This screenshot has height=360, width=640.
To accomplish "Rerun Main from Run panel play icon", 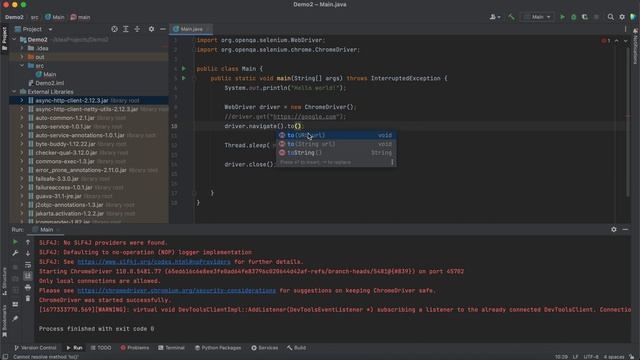I will click(15, 242).
